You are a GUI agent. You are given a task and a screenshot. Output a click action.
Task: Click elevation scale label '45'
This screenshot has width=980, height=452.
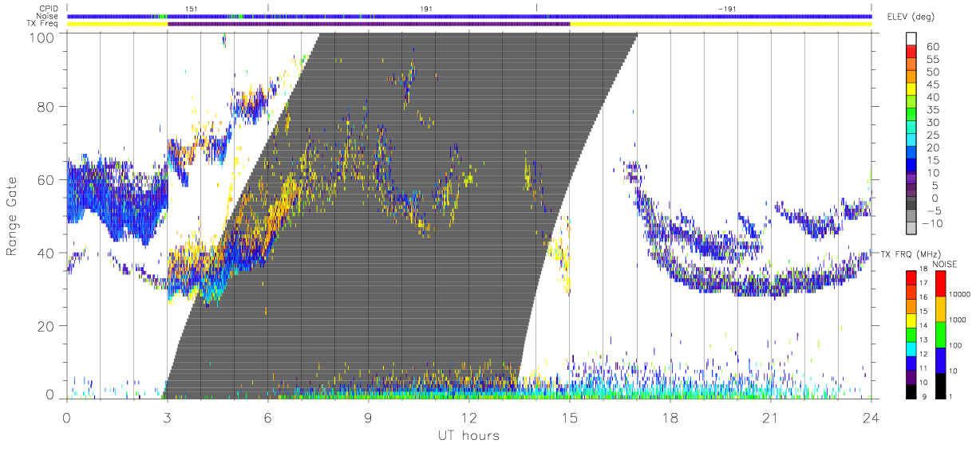[935, 85]
